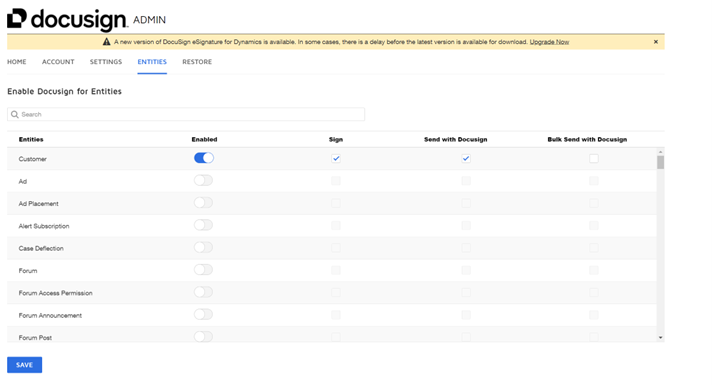The height and width of the screenshot is (385, 712).
Task: Click the warning triangle icon in banner
Action: (106, 42)
